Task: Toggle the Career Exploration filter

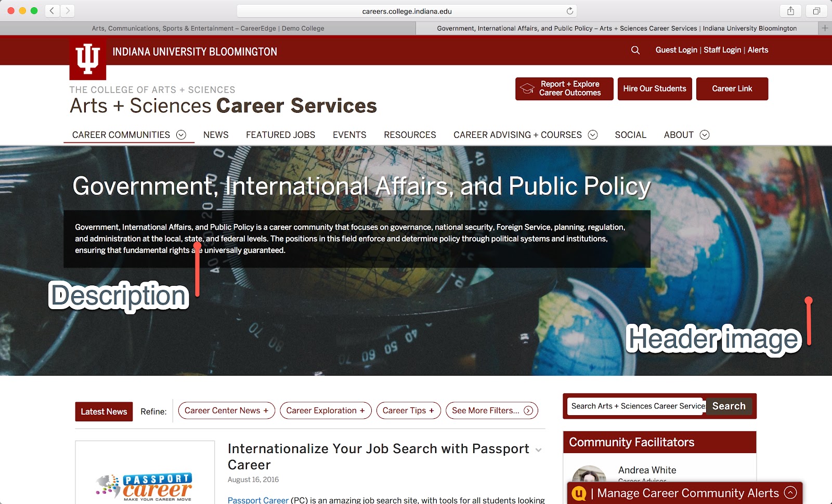Action: [326, 410]
